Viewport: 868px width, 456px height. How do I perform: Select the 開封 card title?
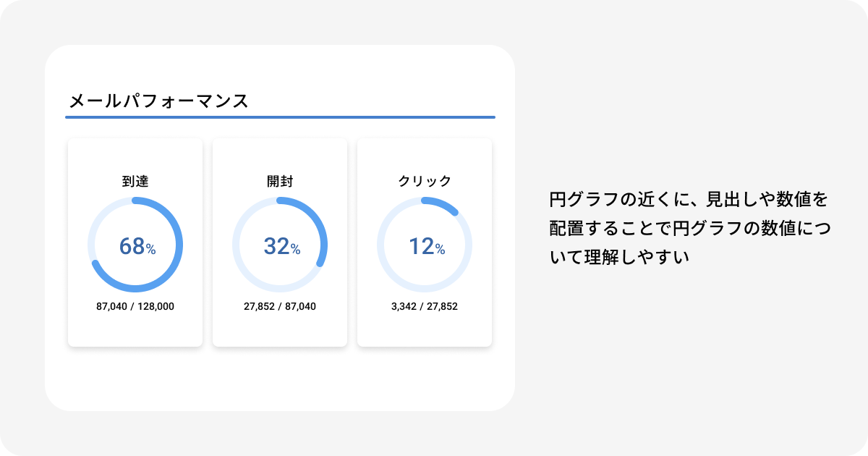(280, 181)
